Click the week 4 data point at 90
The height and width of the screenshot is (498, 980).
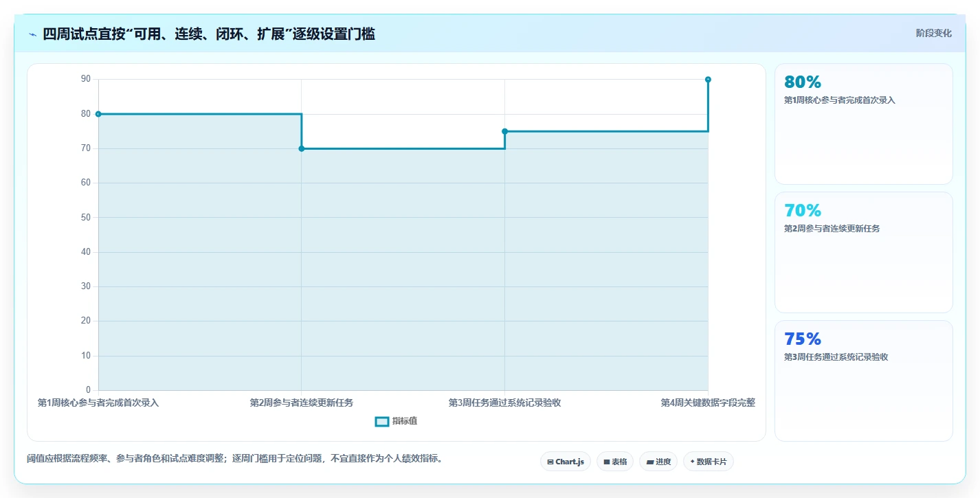pos(708,80)
